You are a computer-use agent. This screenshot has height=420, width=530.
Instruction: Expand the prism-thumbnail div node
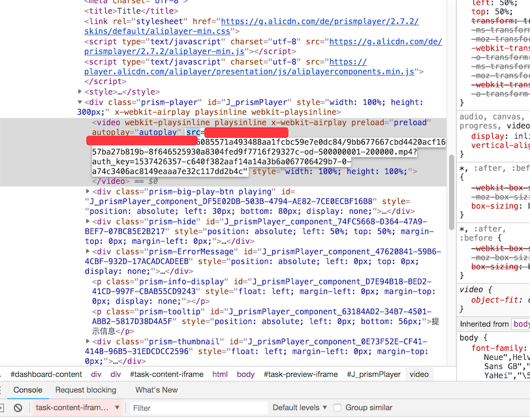(87, 341)
